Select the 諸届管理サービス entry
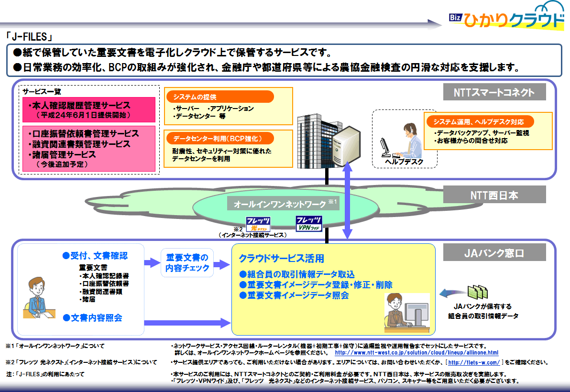 coord(62,154)
